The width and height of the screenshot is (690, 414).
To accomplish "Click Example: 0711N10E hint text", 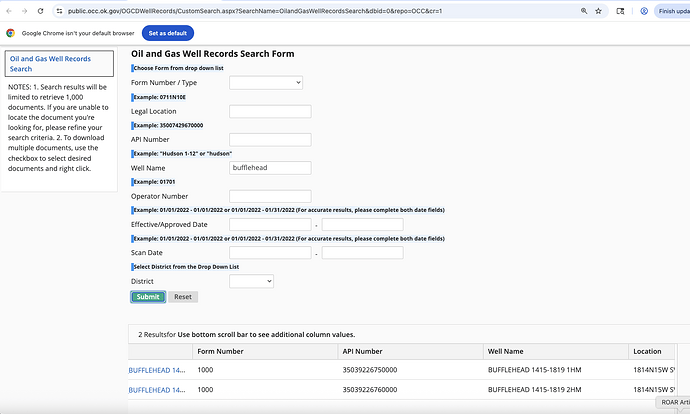I will pyautogui.click(x=159, y=97).
